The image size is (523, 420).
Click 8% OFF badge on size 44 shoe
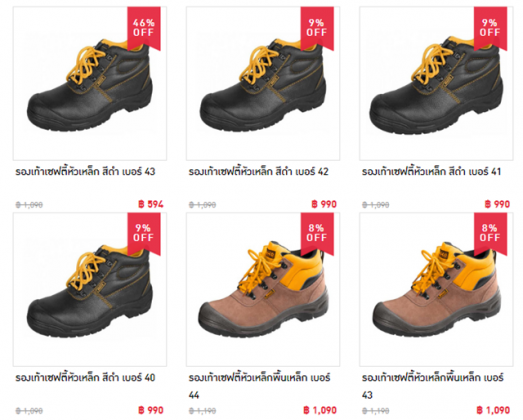317,234
